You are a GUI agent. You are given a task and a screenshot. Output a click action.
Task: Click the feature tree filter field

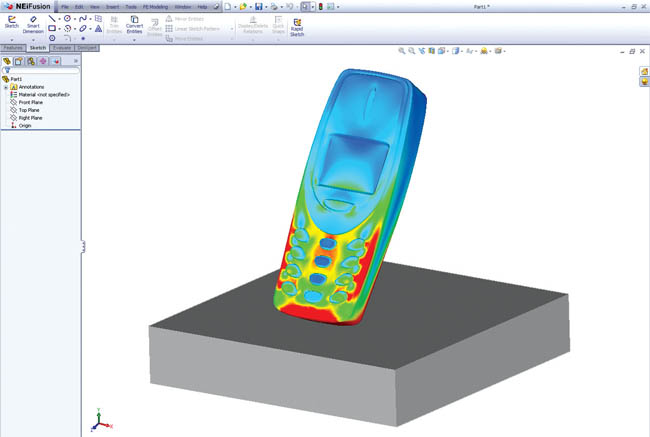pos(41,70)
